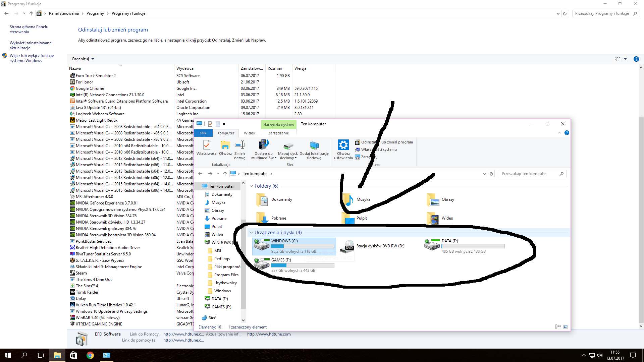Open Otwórz ustawienia gear icon

[343, 145]
